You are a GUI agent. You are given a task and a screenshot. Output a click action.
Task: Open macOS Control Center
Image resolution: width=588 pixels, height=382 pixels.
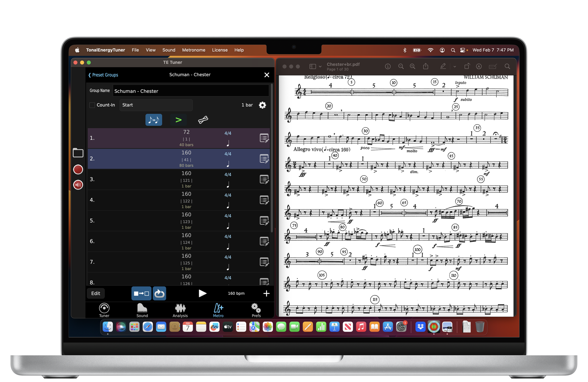click(462, 50)
